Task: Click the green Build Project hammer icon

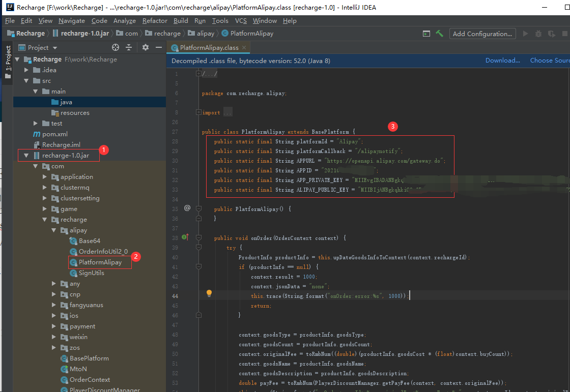Action: 439,34
